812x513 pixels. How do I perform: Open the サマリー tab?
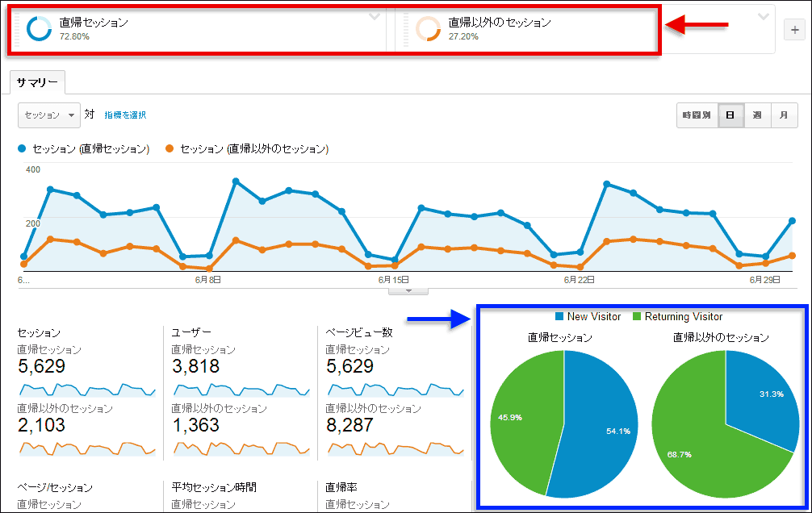pos(38,82)
